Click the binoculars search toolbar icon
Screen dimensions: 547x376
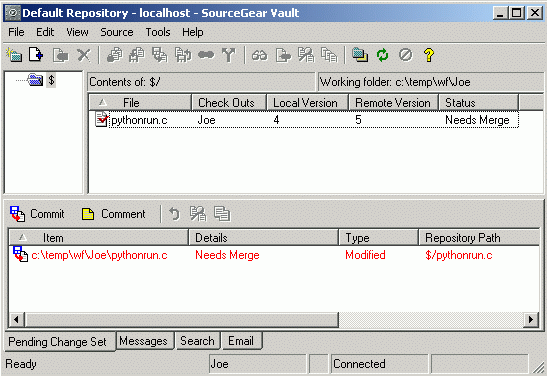tap(260, 55)
